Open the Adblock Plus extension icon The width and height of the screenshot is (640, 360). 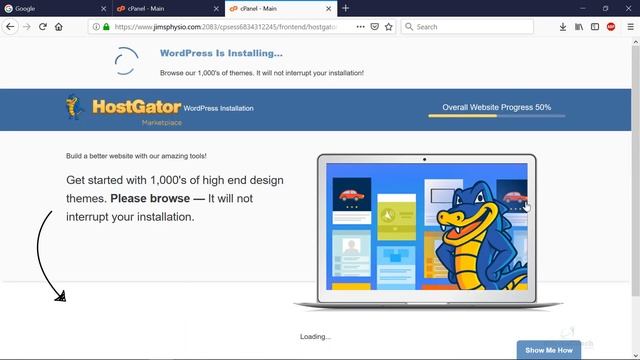click(611, 27)
